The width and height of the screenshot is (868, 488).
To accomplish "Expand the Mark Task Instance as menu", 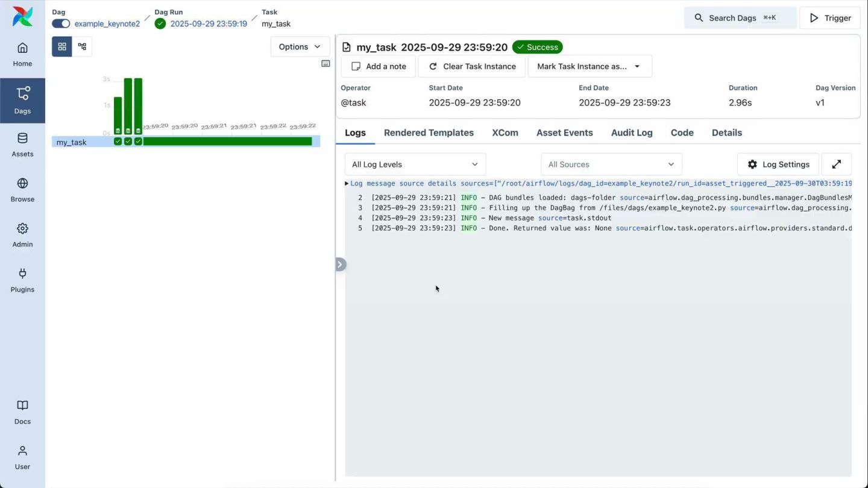I will pos(589,66).
